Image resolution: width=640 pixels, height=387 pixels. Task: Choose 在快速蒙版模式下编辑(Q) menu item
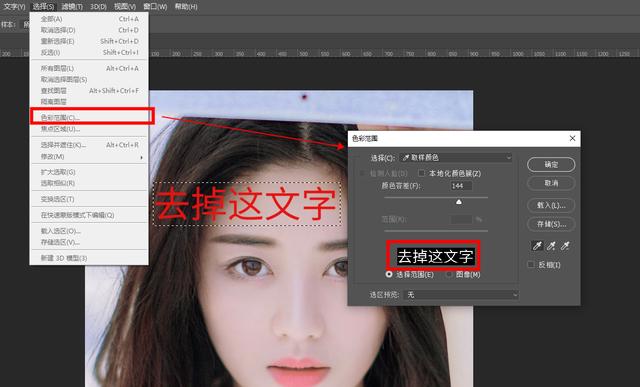[x=89, y=215]
